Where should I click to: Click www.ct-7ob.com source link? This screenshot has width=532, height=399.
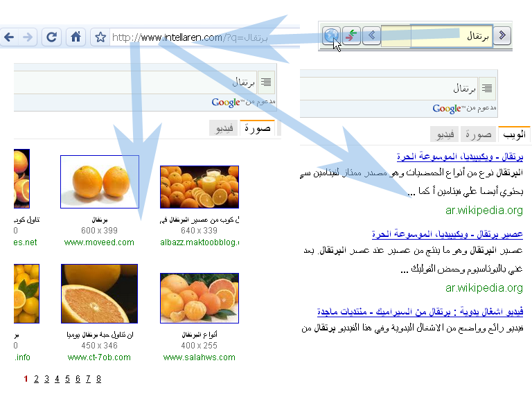pos(99,357)
